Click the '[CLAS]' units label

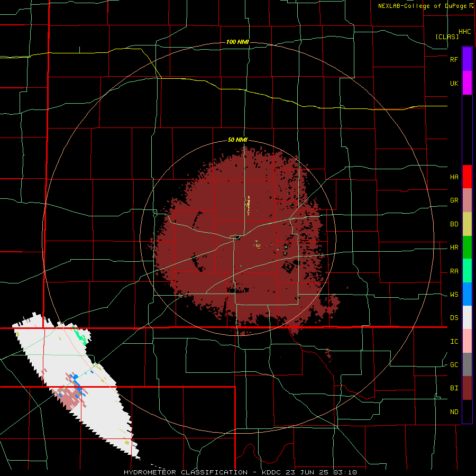pos(447,37)
